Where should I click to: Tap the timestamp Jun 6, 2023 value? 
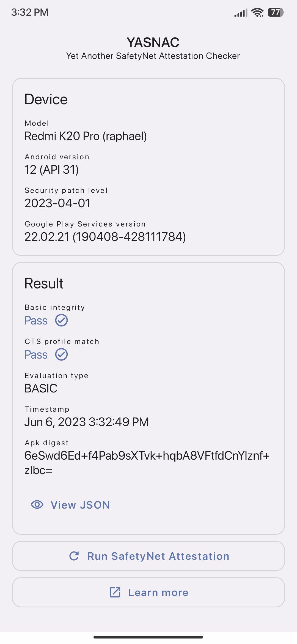pos(86,422)
